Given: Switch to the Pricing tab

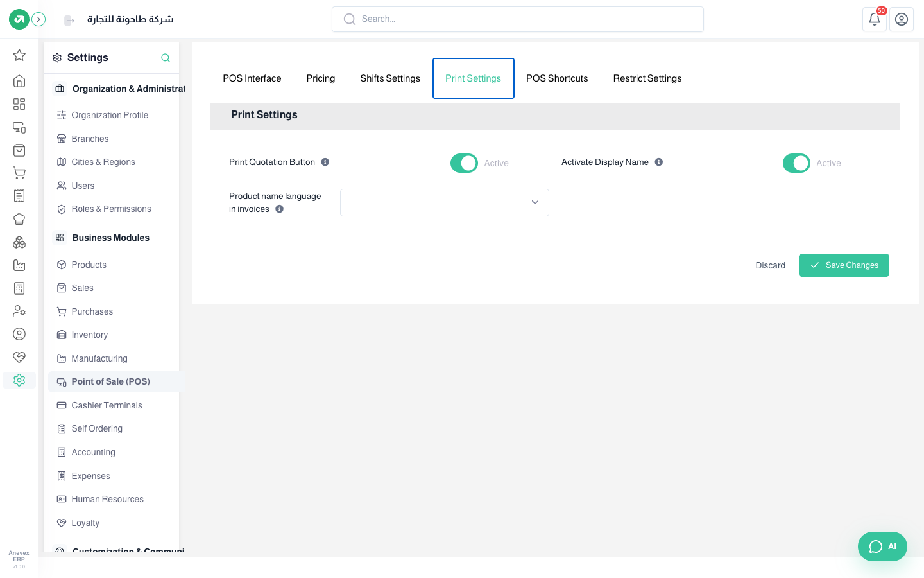Looking at the screenshot, I should coord(321,78).
